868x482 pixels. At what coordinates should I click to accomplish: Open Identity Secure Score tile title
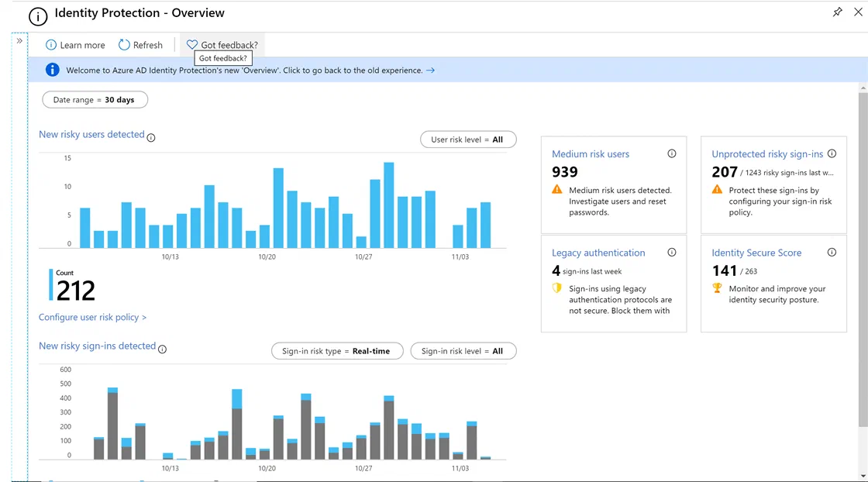pyautogui.click(x=756, y=253)
